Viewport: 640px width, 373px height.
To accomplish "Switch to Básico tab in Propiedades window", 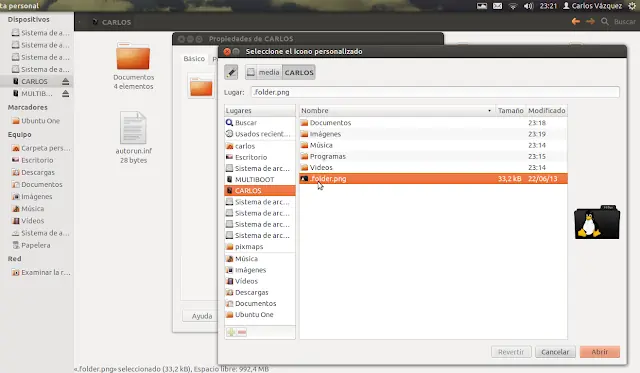I will pos(194,59).
